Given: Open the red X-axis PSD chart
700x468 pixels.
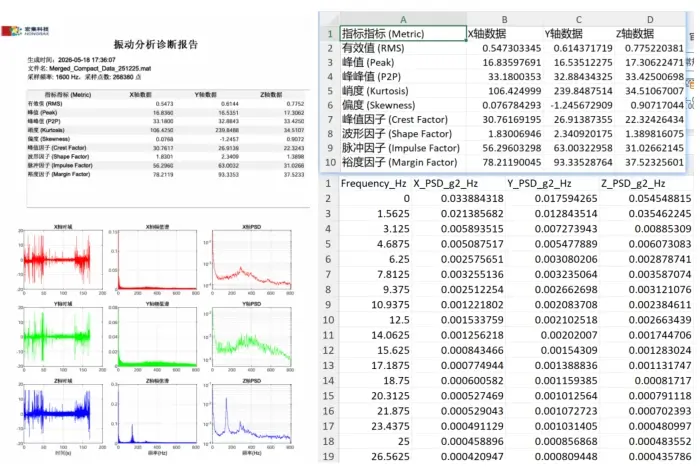Looking at the screenshot, I should point(251,260).
